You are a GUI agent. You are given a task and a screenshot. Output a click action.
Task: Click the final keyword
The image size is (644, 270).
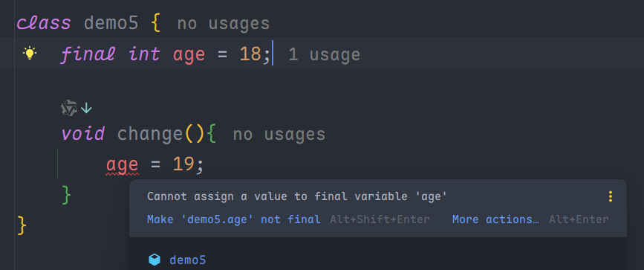coord(88,54)
